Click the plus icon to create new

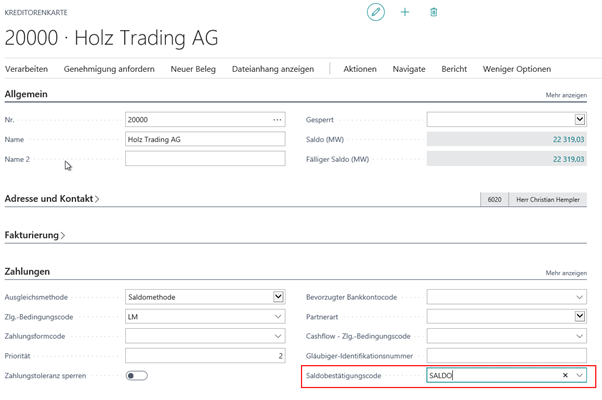click(405, 12)
